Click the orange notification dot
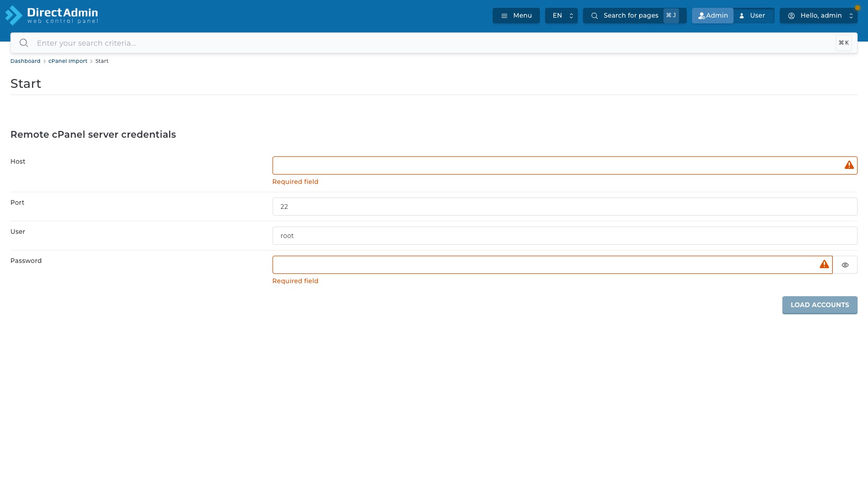This screenshot has width=868, height=489. pyautogui.click(x=858, y=8)
